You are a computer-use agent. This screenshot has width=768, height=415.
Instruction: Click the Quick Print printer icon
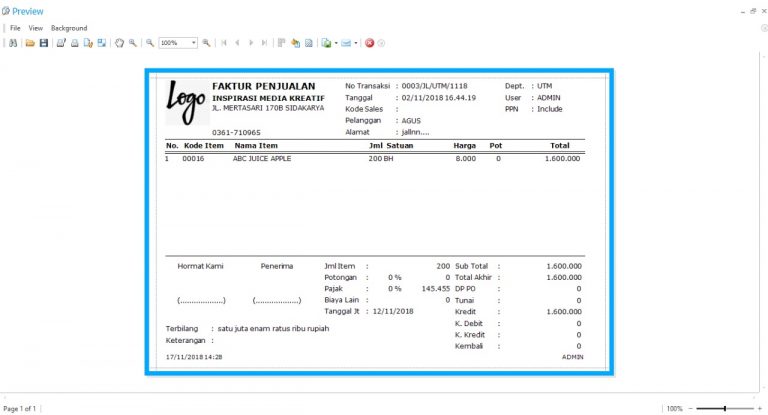click(74, 43)
